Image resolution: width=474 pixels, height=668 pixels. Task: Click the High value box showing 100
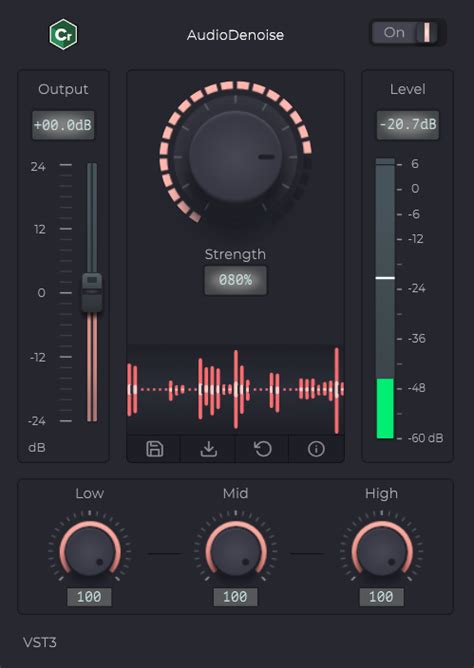[381, 597]
